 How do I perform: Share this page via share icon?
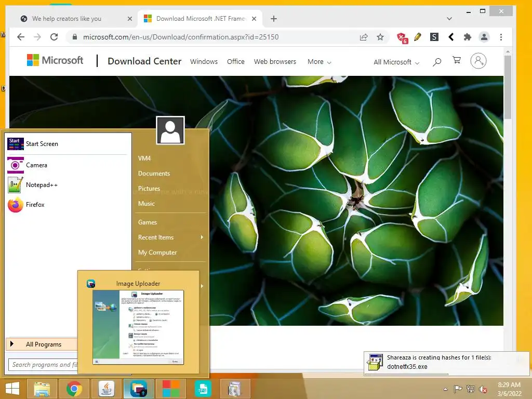[364, 37]
